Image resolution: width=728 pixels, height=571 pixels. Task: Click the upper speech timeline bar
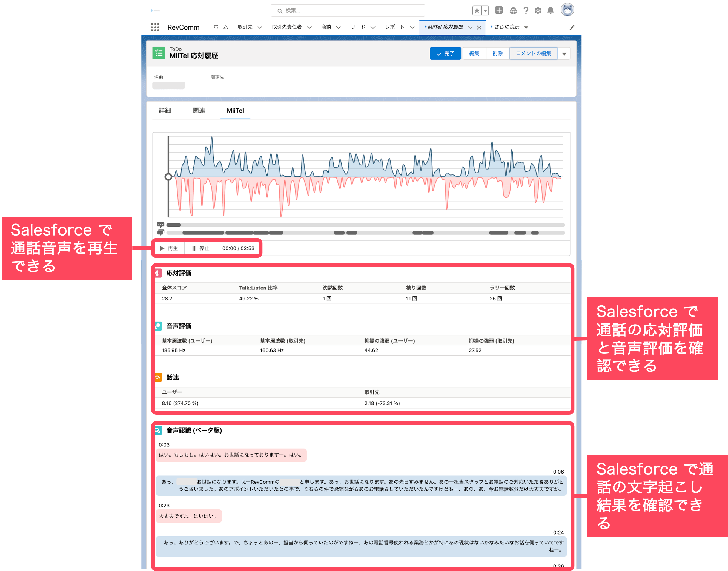(x=366, y=225)
